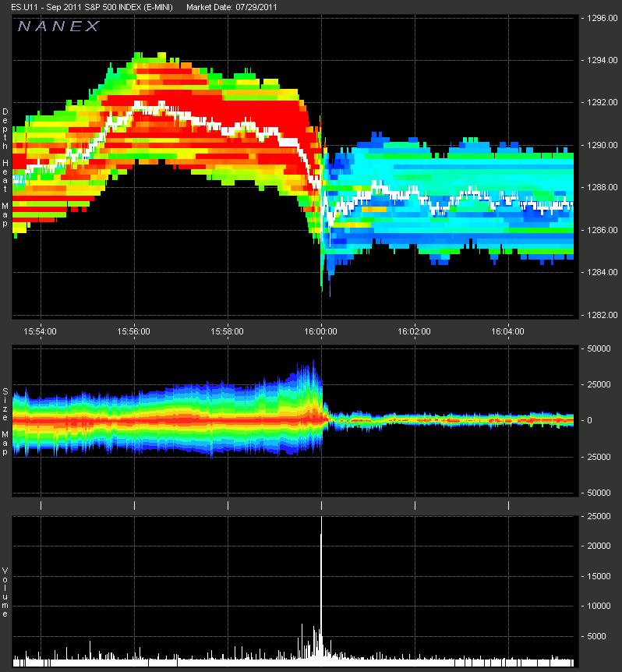This screenshot has width=622, height=672.
Task: Click the Market Date 07/29/2011 label
Action: coord(231,7)
